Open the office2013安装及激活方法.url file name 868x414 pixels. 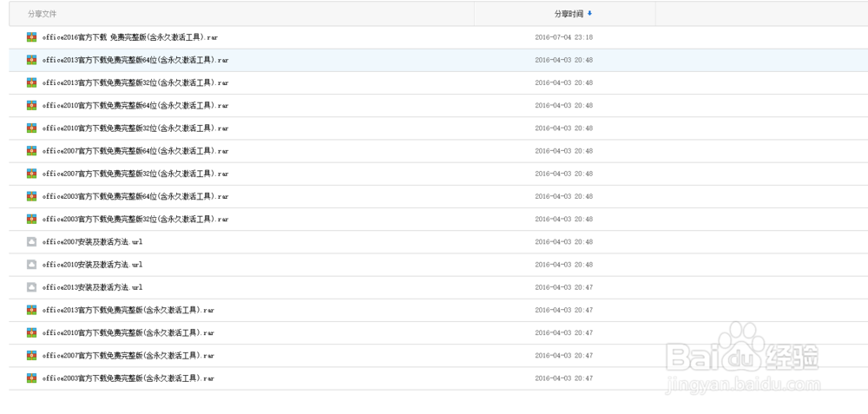92,287
